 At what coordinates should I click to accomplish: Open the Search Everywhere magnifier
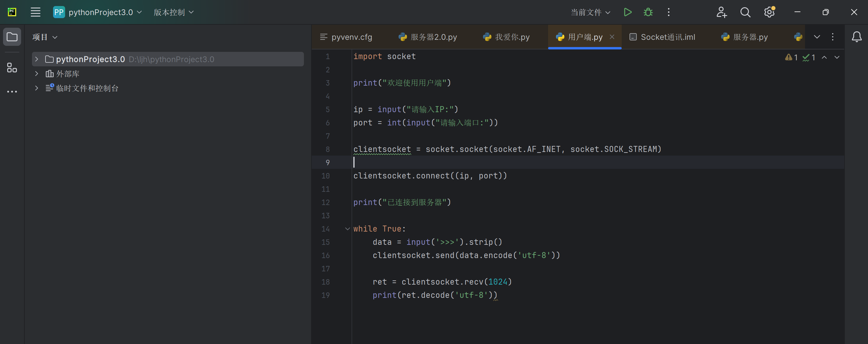745,12
